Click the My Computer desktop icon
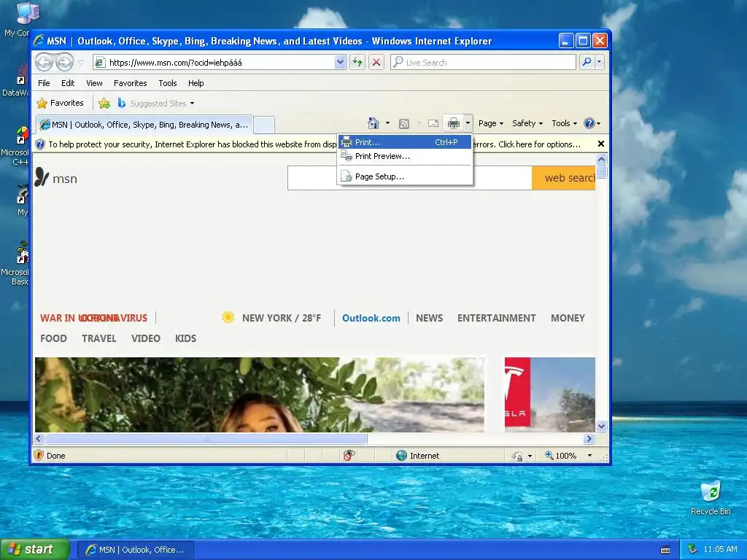 [28, 12]
